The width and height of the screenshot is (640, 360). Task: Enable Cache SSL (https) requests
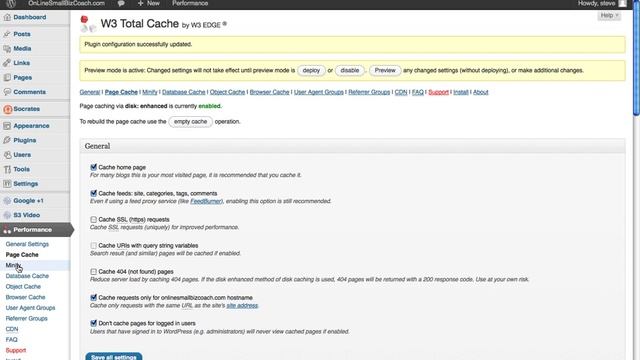[93, 220]
